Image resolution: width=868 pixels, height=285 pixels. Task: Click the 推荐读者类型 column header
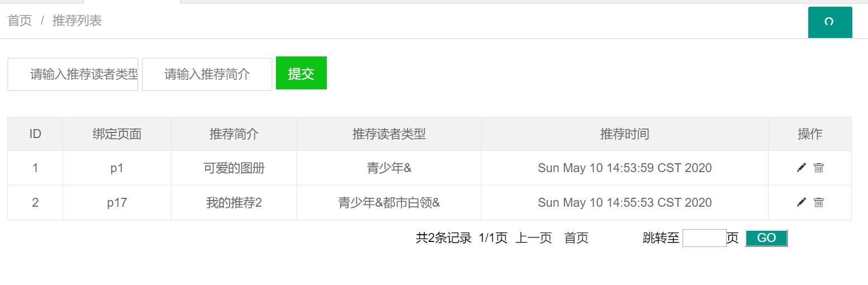tap(389, 134)
